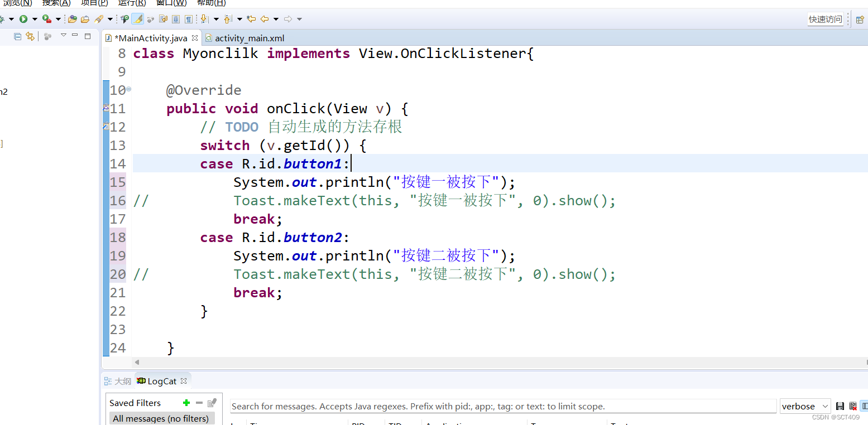The image size is (868, 425).
Task: Click the task marker on line 12
Action: coord(106,127)
